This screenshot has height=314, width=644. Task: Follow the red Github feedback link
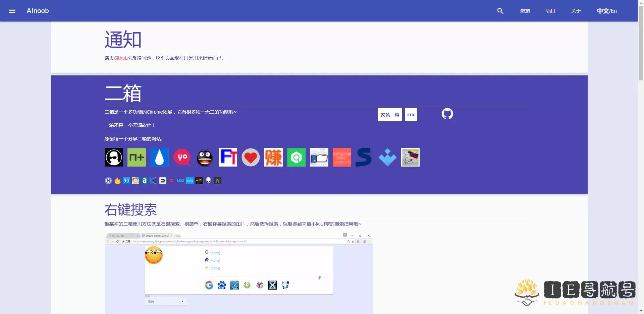tap(120, 58)
